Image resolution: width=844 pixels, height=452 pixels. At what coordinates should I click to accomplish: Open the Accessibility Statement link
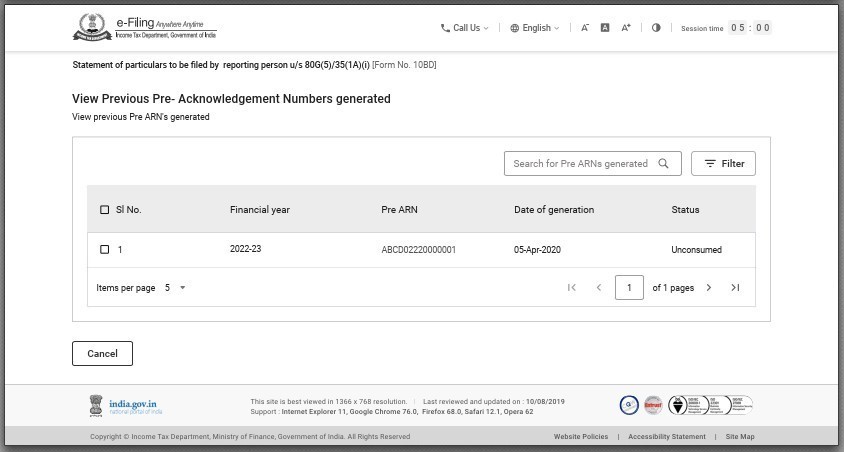666,437
